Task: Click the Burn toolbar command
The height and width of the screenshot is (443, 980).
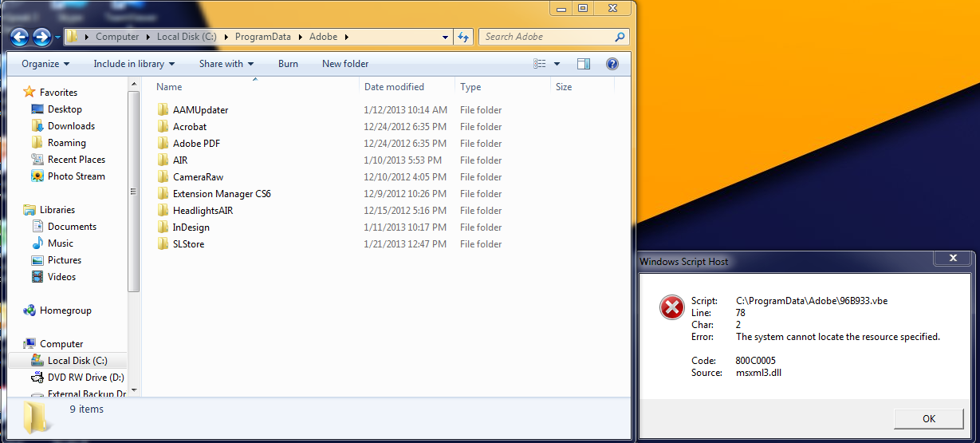Action: point(288,64)
